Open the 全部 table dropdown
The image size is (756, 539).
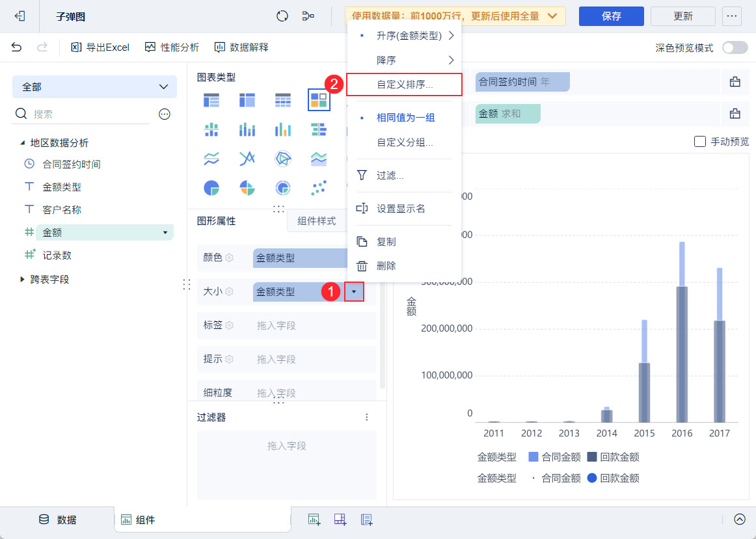pos(94,86)
